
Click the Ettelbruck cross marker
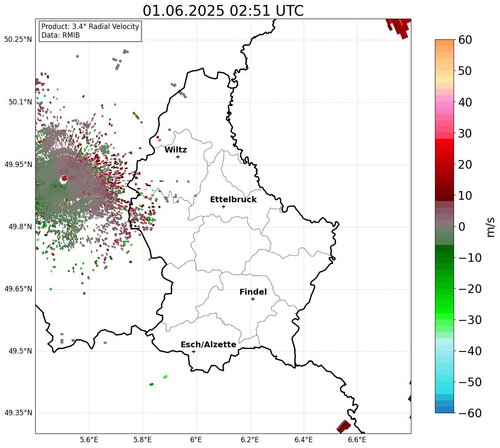pos(224,206)
